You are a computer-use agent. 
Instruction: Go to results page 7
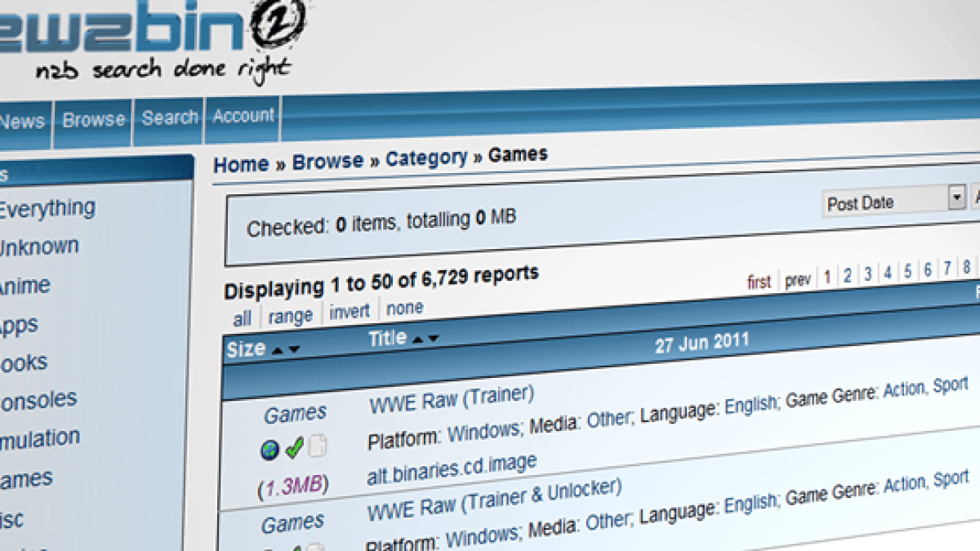[x=947, y=268]
